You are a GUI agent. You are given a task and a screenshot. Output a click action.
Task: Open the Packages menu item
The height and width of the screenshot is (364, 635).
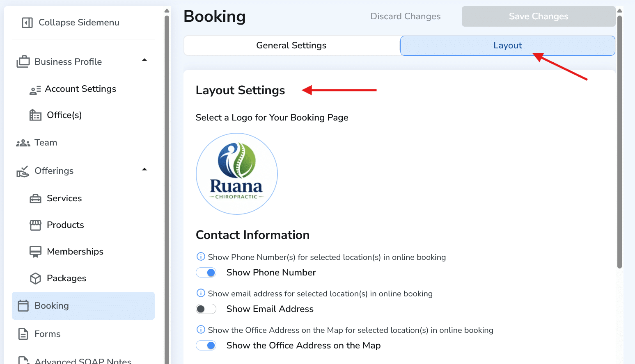point(66,278)
